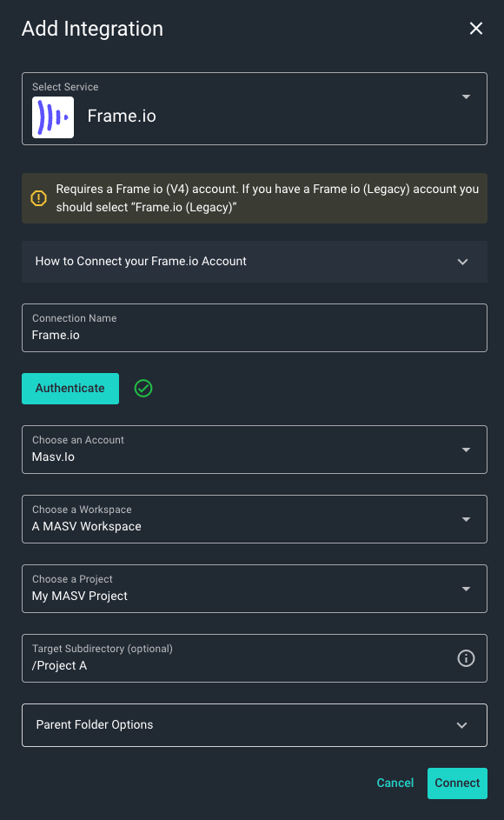This screenshot has width=504, height=820.
Task: Expand the Parent Folder Options section
Action: [x=252, y=724]
